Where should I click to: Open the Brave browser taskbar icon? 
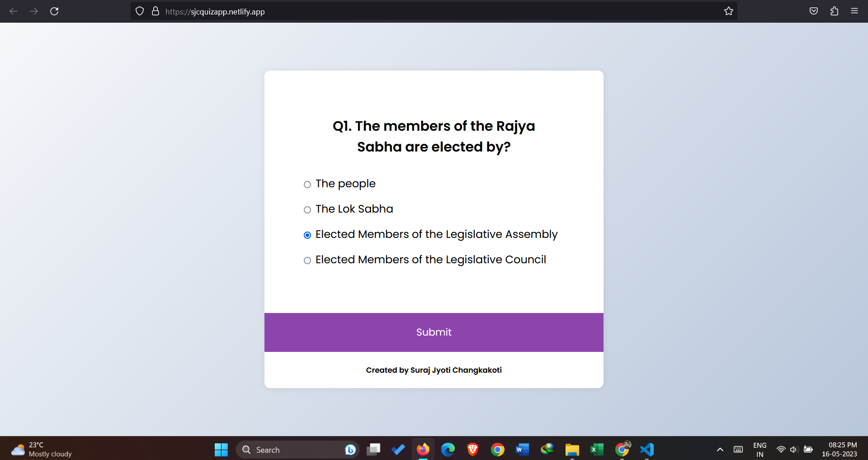(x=473, y=450)
